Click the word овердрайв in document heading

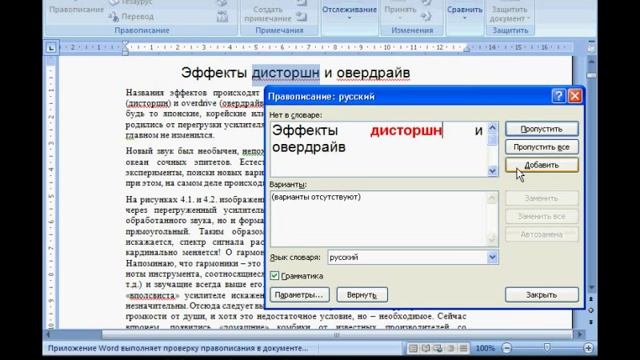(x=373, y=73)
